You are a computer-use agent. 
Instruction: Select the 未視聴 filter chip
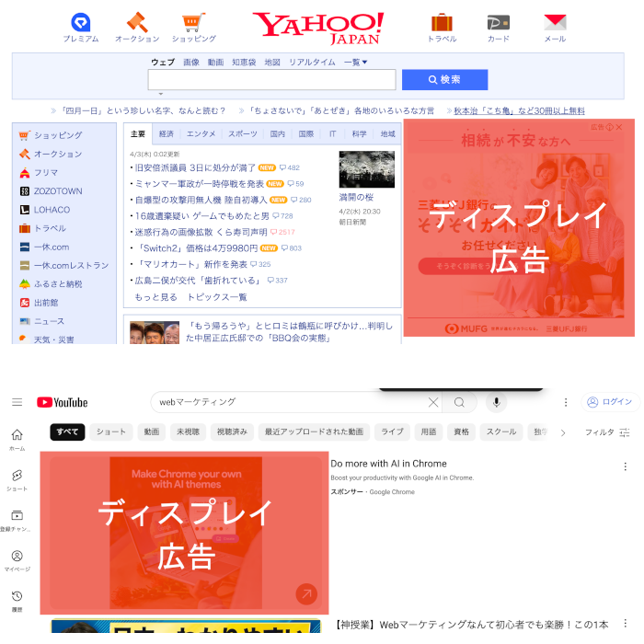[x=188, y=431]
